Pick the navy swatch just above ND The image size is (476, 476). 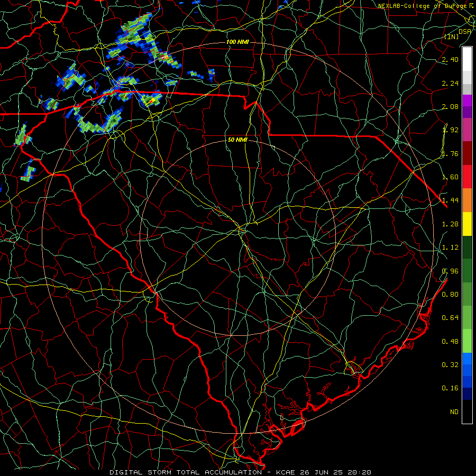pyautogui.click(x=467, y=394)
